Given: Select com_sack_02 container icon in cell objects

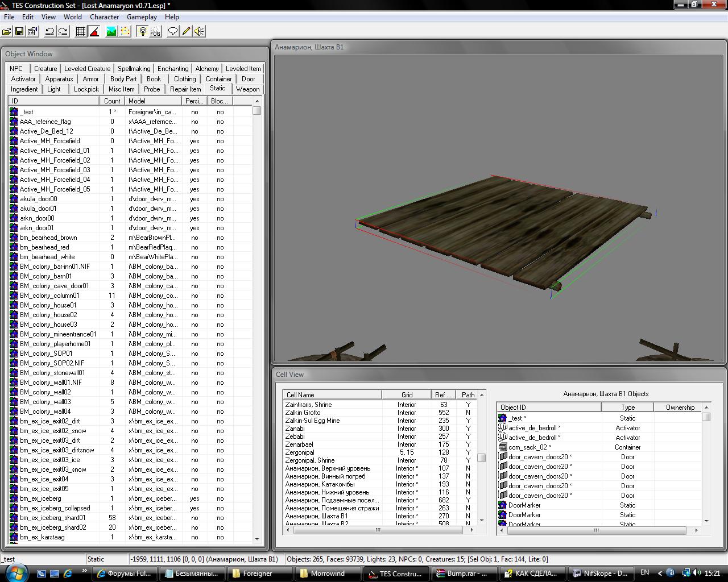Looking at the screenshot, I should coord(503,447).
